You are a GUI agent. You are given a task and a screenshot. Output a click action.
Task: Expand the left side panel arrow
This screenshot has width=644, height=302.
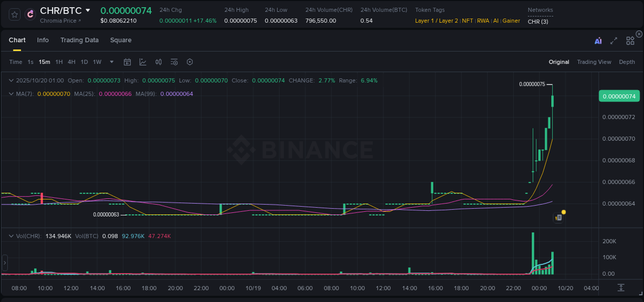(4, 263)
